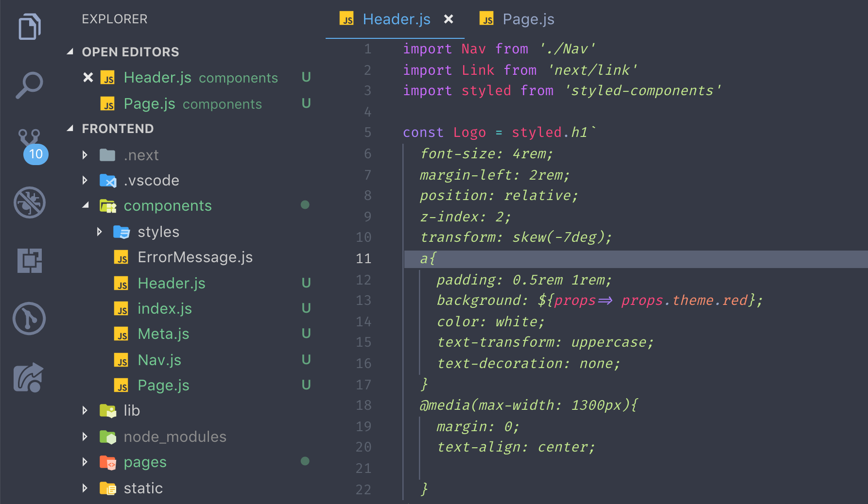Viewport: 868px width, 504px height.
Task: Place cursor on 'const Logo' declaration
Action: tap(444, 132)
